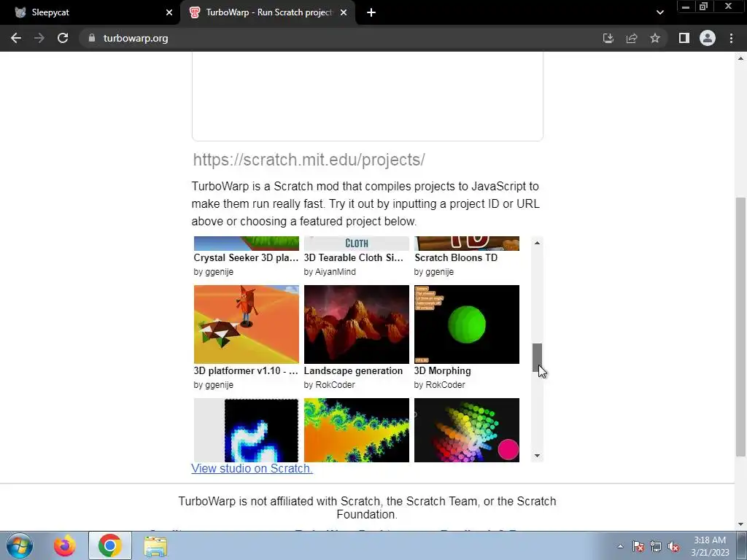The image size is (747, 560).
Task: Open Chrome three-dot menu
Action: pos(731,38)
